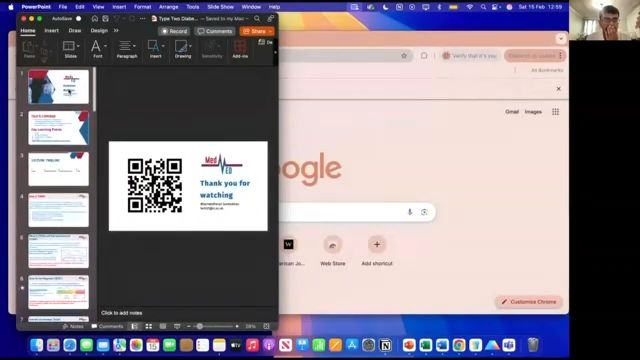Image resolution: width=640 pixels, height=360 pixels.
Task: Show more ribbon tabs via chevron
Action: pyautogui.click(x=116, y=31)
